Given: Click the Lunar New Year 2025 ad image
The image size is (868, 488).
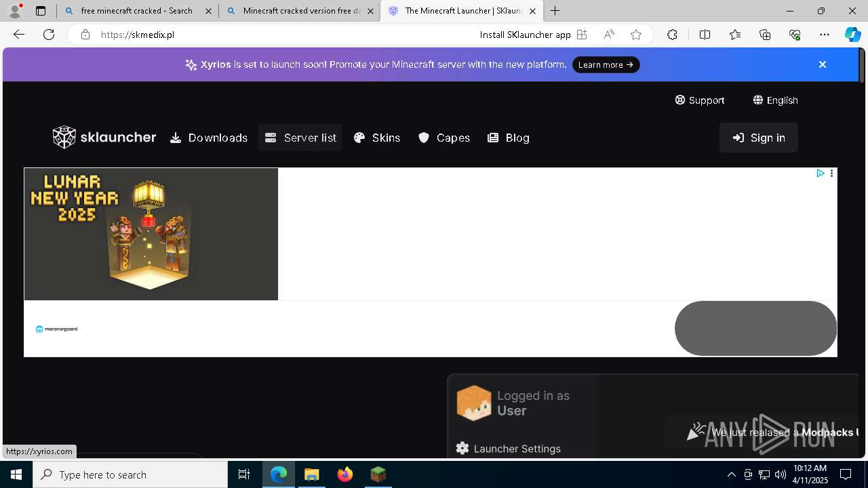Looking at the screenshot, I should (x=151, y=234).
